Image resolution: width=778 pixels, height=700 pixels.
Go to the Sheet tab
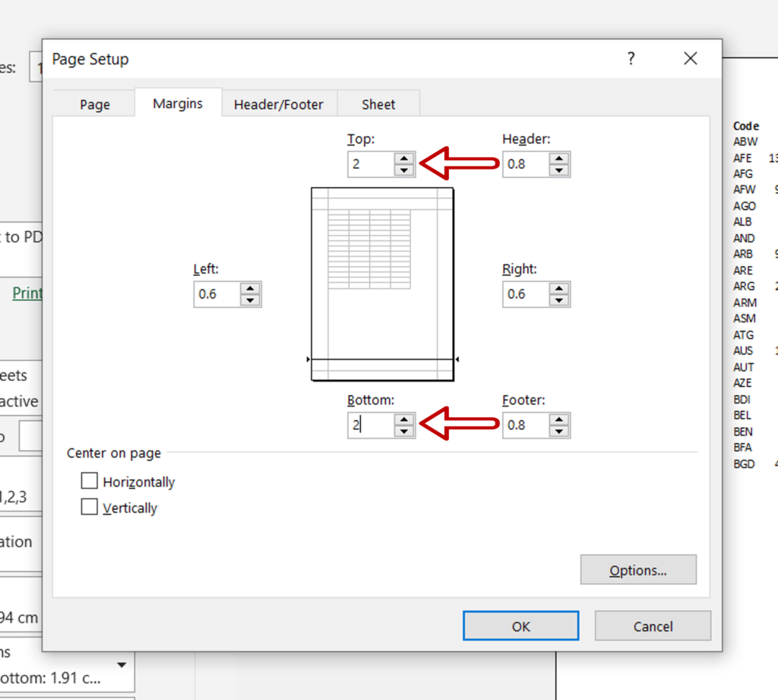click(378, 104)
